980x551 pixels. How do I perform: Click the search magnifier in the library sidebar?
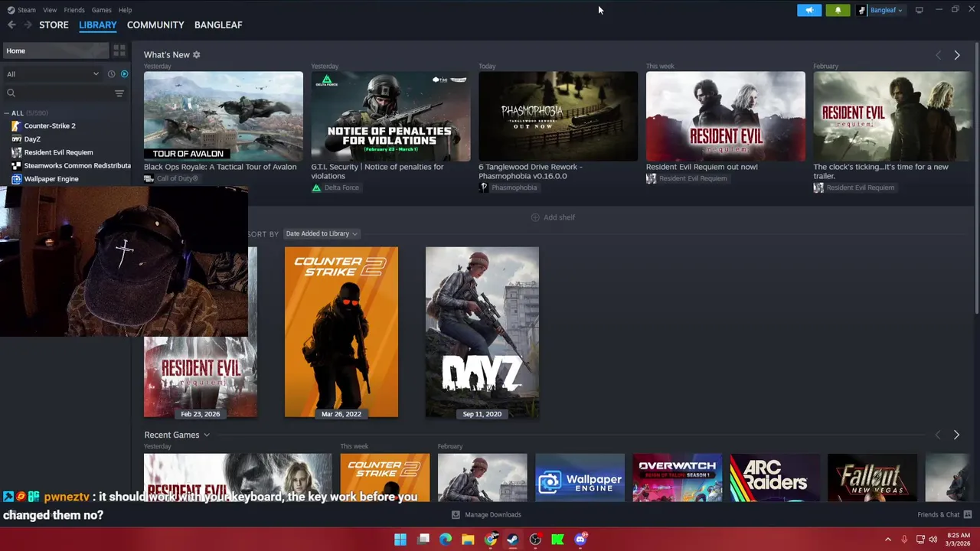11,93
